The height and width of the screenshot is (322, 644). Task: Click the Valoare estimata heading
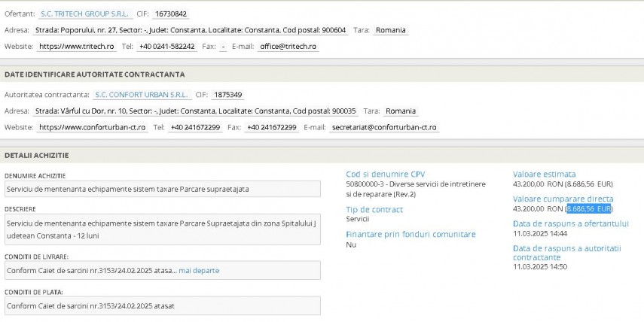pos(544,174)
